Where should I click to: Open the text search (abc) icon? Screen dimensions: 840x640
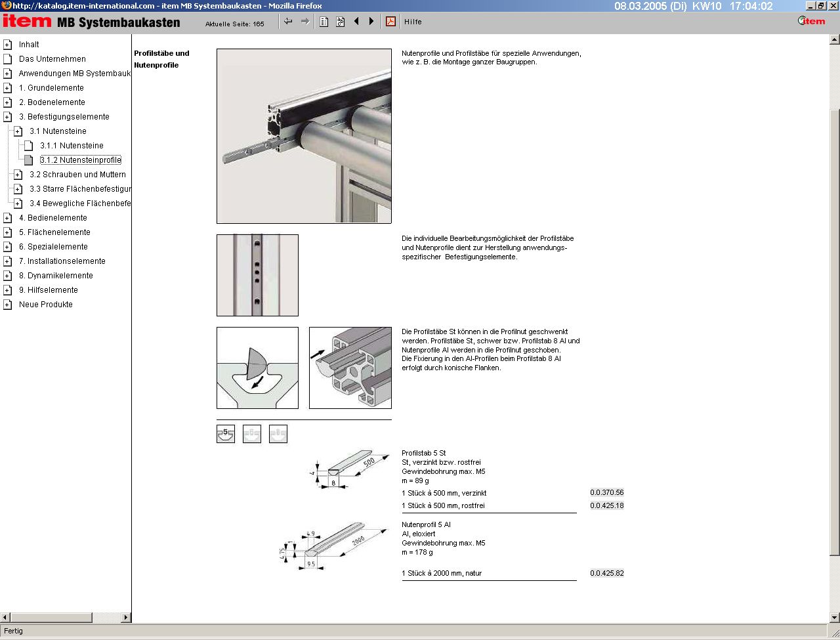pyautogui.click(x=340, y=22)
